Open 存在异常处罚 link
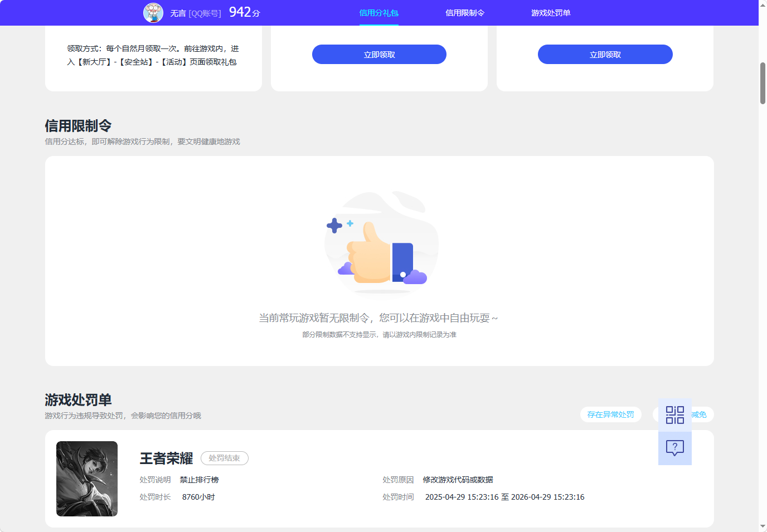The image size is (767, 532). 611,414
